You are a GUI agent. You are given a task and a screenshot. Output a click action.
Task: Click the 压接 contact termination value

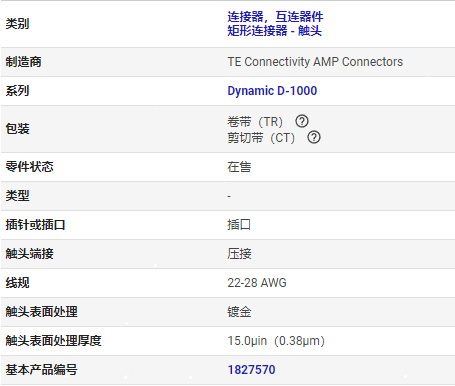click(239, 254)
